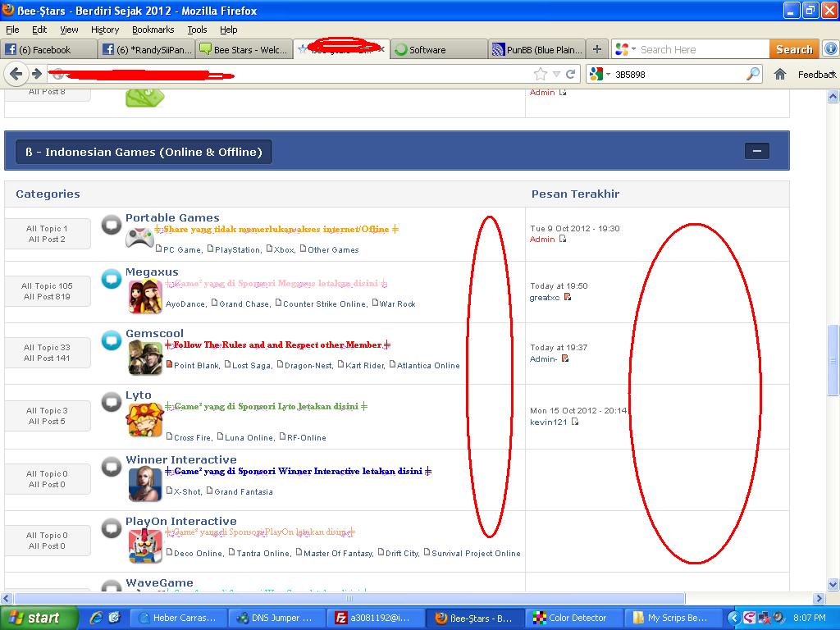Open the Dragon-Nest subforum link

click(x=308, y=365)
